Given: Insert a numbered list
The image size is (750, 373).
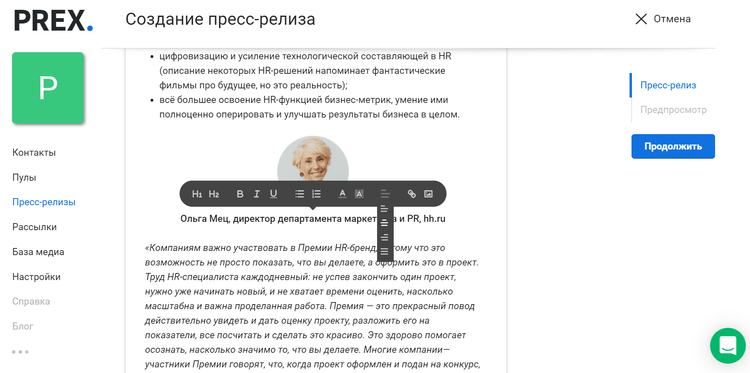Looking at the screenshot, I should tap(316, 194).
